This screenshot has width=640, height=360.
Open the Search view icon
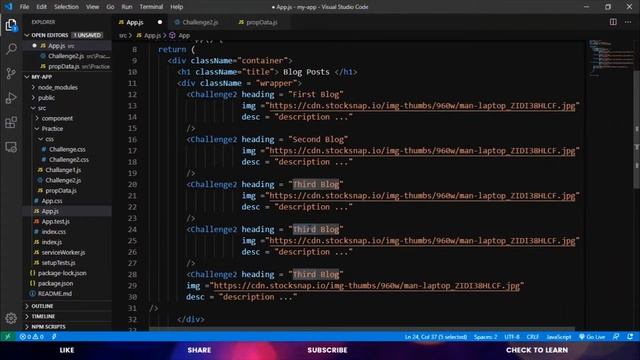11,49
